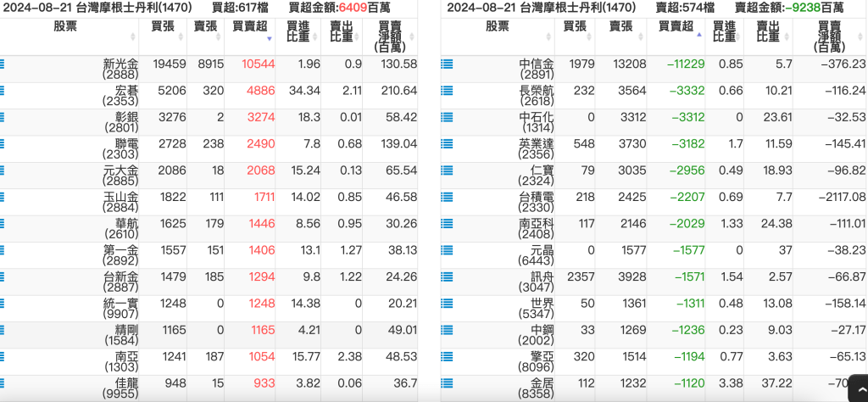
Task: Open the list icon in the 英業達 (2356) row
Action: tap(447, 144)
